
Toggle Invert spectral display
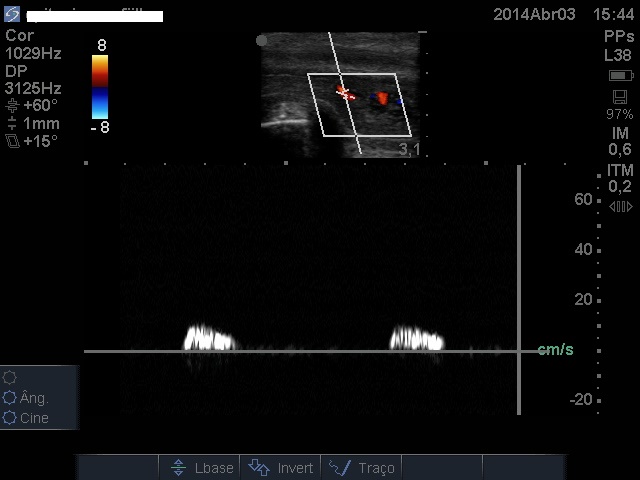tap(259, 467)
